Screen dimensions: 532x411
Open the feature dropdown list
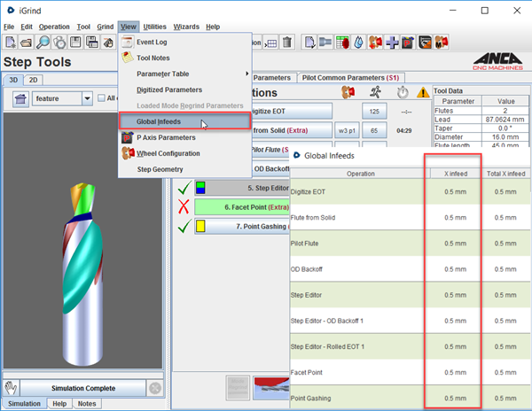coord(87,98)
